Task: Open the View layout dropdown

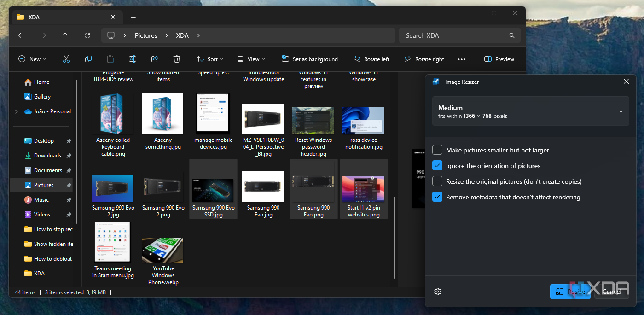Action: pos(251,59)
